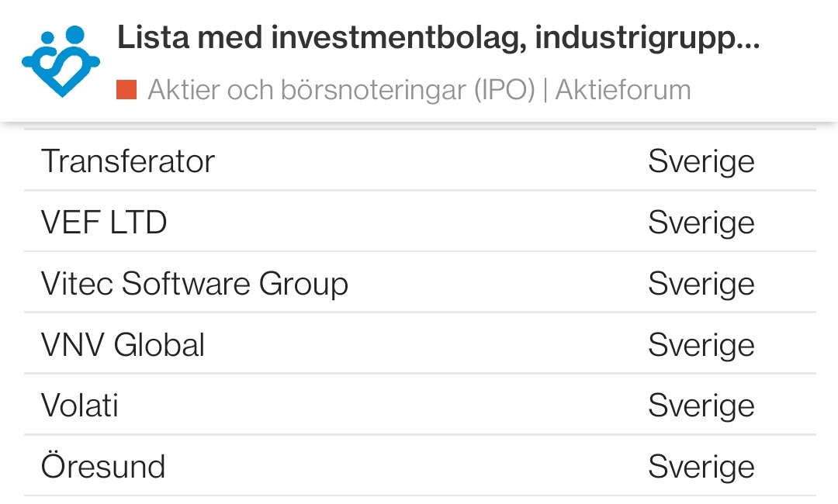
Task: Click Sverige in the Transferator row
Action: (701, 161)
